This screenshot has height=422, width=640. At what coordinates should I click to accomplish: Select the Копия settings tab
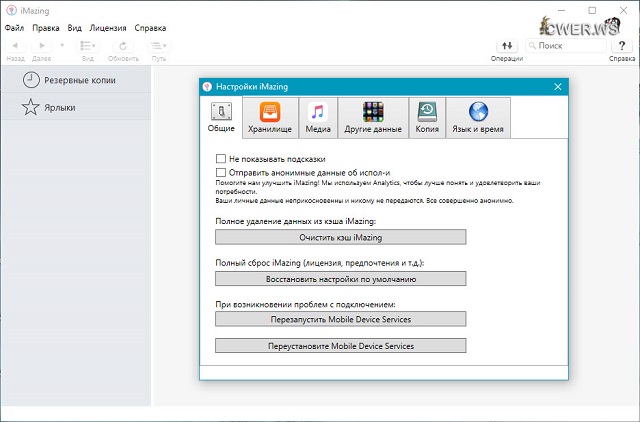[x=427, y=117]
